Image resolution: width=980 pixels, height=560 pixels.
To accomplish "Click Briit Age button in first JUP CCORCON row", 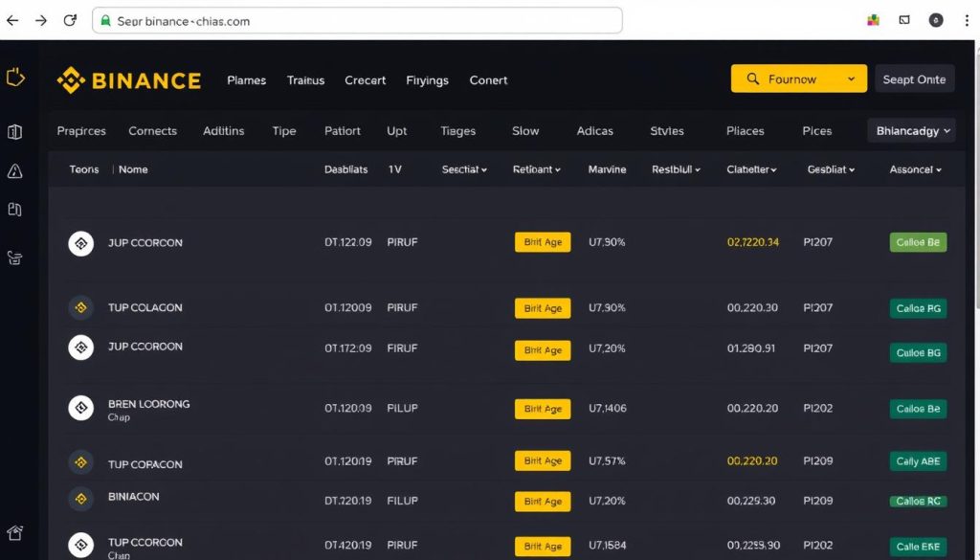I will (543, 242).
